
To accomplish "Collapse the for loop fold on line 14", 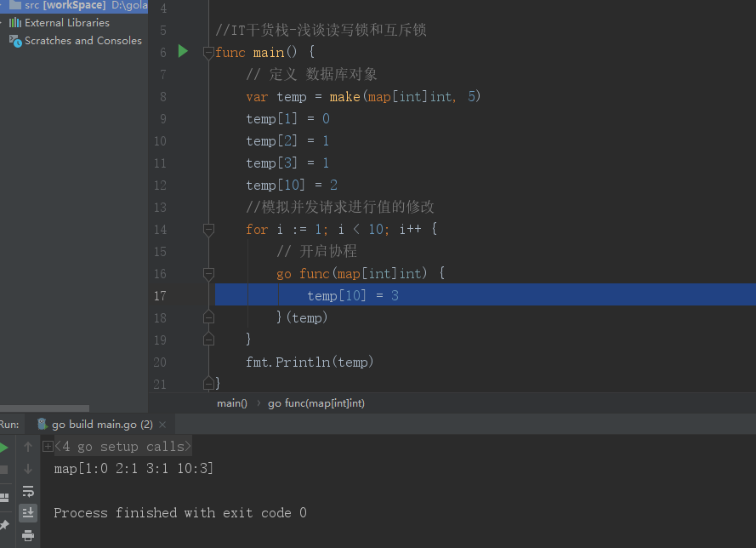I will tap(208, 230).
